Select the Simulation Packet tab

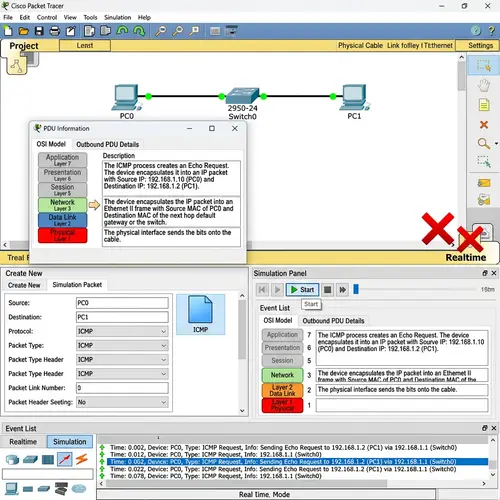pos(77,285)
